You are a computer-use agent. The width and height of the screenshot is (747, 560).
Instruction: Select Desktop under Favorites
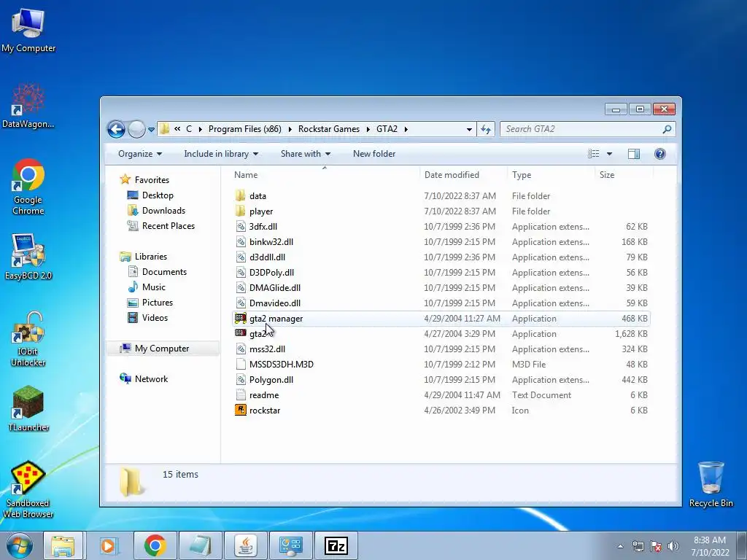(158, 195)
